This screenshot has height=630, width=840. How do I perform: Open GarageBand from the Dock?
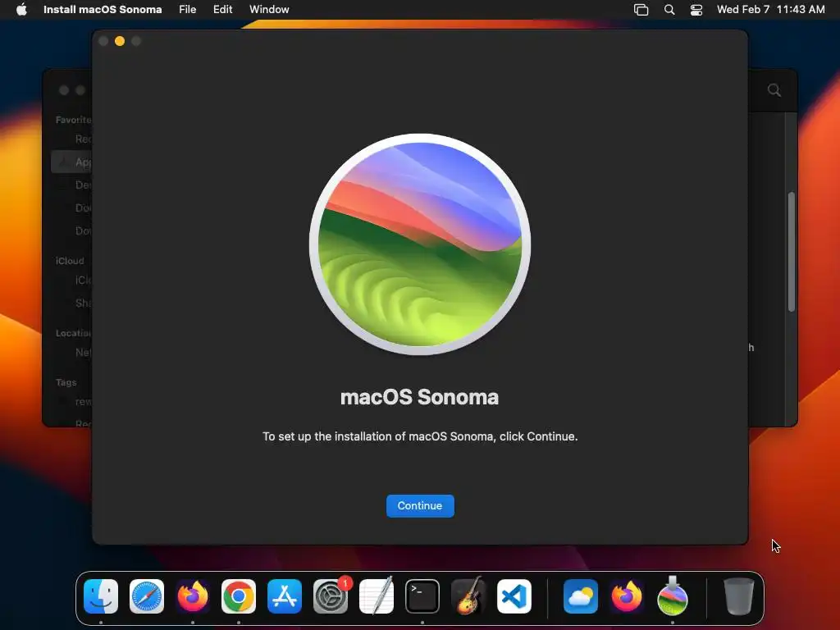tap(468, 596)
